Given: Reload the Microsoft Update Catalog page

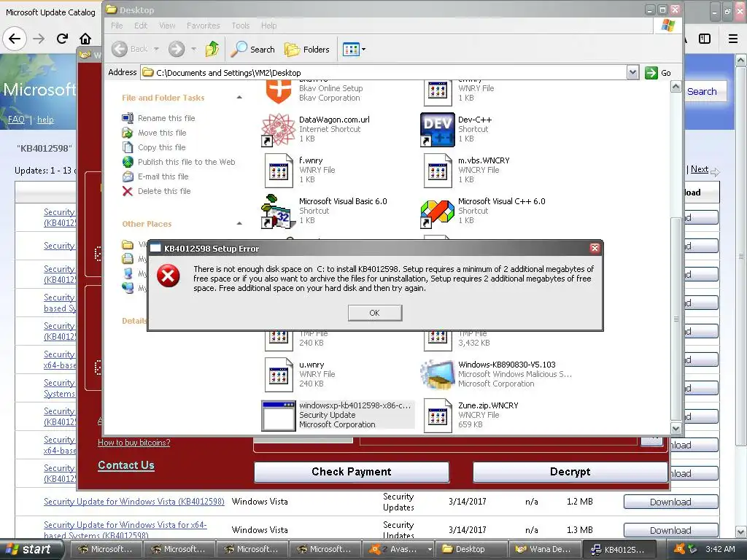Looking at the screenshot, I should click(x=62, y=39).
